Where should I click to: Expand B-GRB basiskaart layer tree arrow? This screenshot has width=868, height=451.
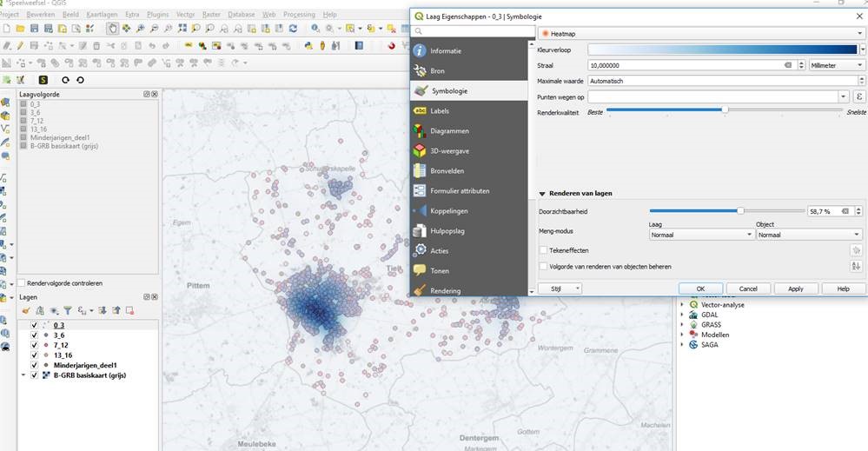(x=23, y=375)
